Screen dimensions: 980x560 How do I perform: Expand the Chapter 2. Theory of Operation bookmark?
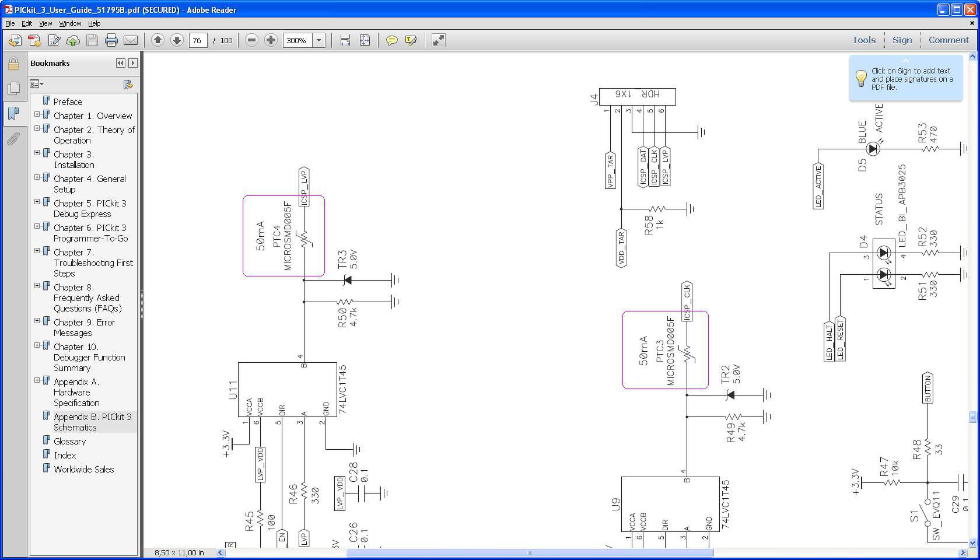click(37, 128)
